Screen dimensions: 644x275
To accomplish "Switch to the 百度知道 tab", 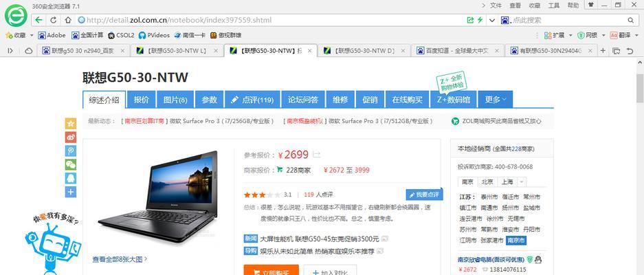I will coord(458,51).
